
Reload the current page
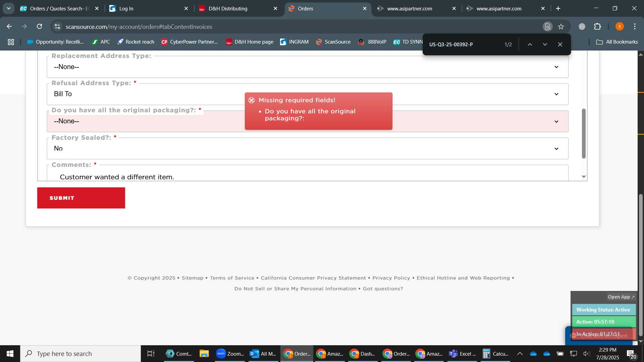tap(40, 26)
